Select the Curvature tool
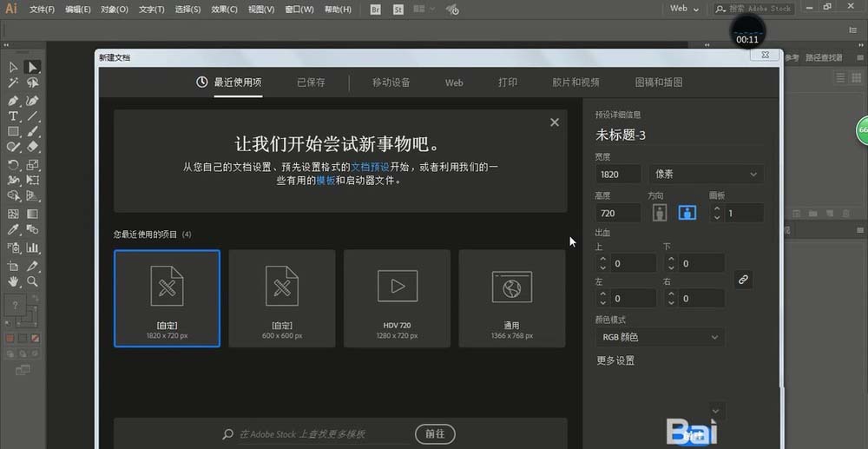 click(33, 101)
